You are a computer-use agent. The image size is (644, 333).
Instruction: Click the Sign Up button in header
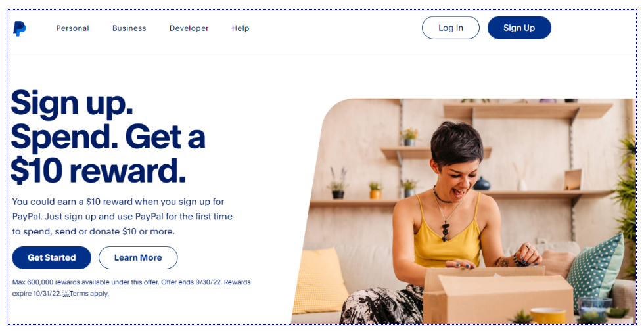[519, 28]
